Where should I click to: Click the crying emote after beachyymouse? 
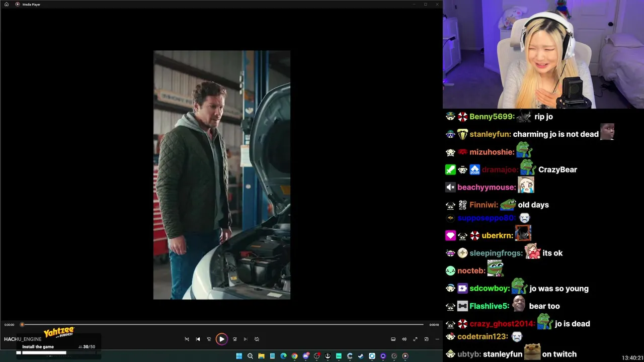click(x=526, y=185)
